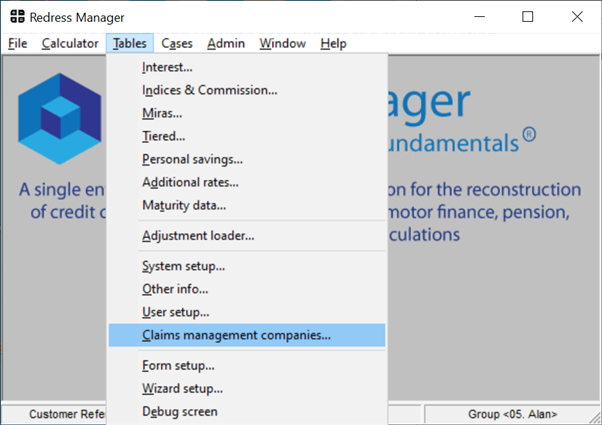Open the Miras... table

[x=247, y=113]
